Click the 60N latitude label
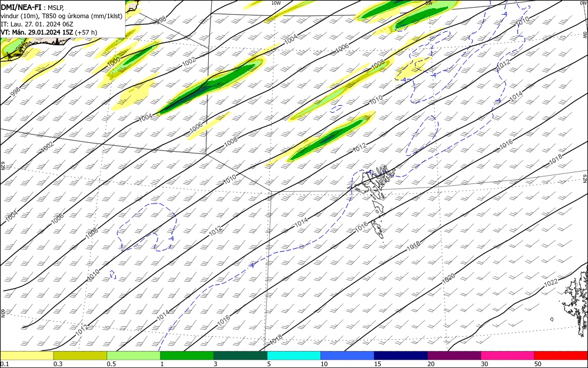The height and width of the screenshot is (368, 588). point(3,313)
